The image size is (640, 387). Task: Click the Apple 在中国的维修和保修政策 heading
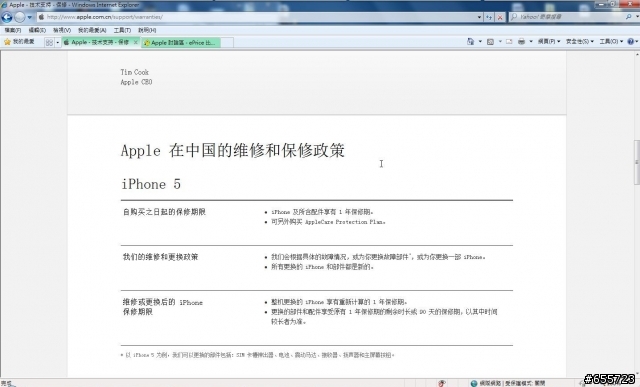pos(233,151)
